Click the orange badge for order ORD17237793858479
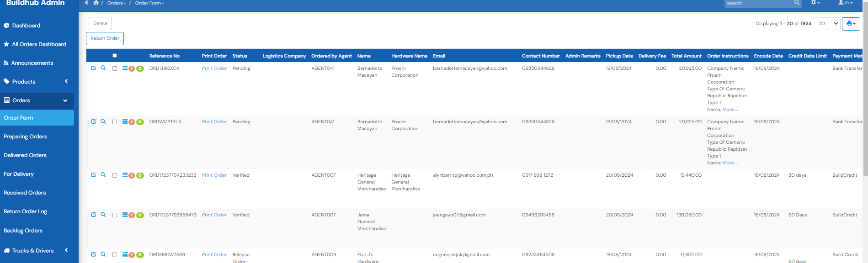868x263 pixels. (x=132, y=215)
